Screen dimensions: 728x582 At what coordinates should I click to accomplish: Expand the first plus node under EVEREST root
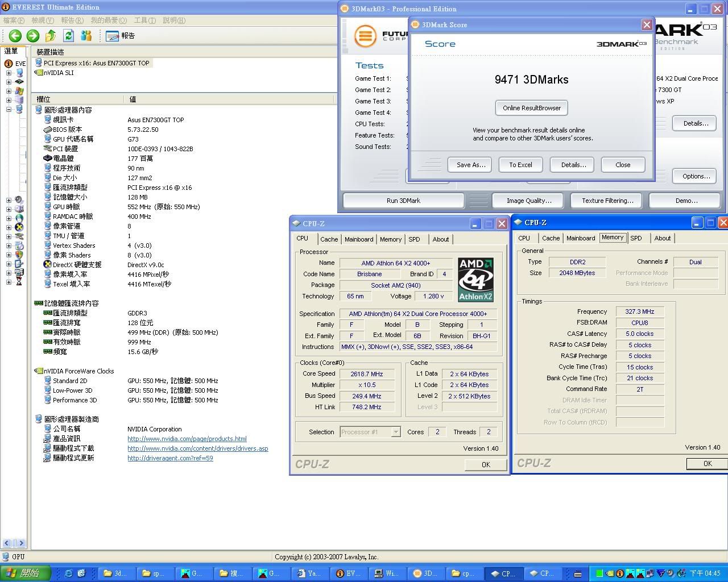coord(9,73)
